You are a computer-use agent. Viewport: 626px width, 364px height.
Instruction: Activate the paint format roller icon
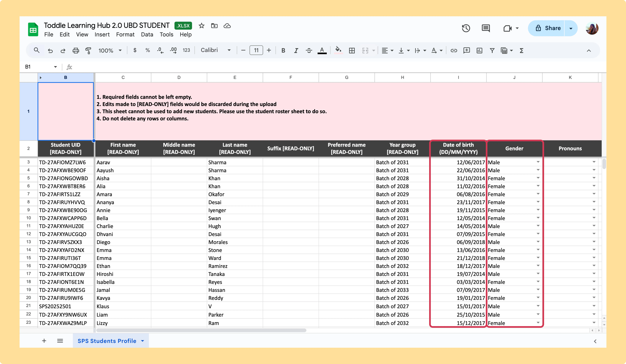(88, 51)
